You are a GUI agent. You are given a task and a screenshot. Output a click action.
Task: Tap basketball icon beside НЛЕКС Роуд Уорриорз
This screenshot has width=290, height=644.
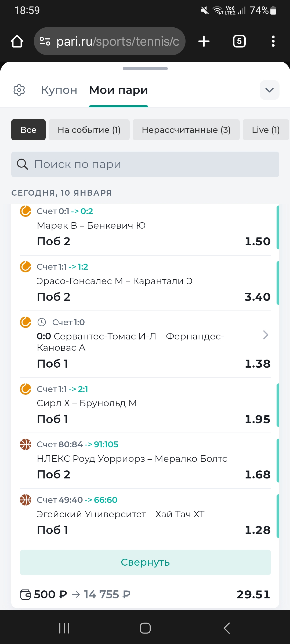tap(26, 444)
